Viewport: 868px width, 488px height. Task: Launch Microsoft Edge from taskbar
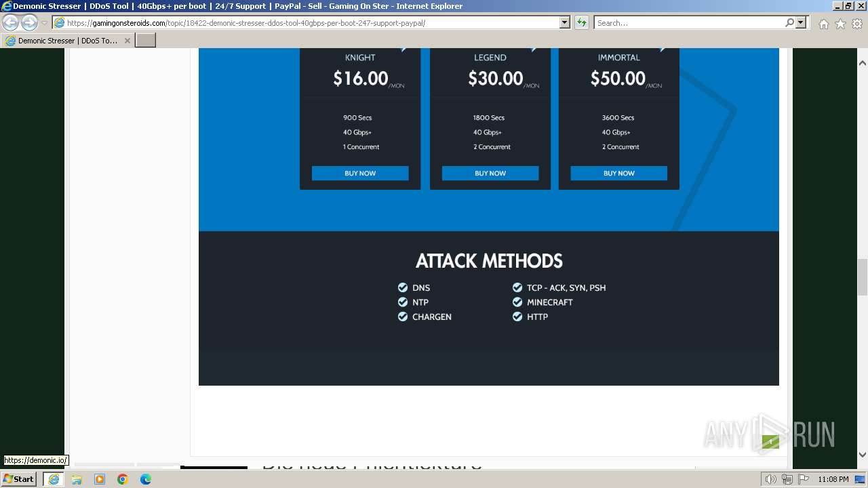146,479
